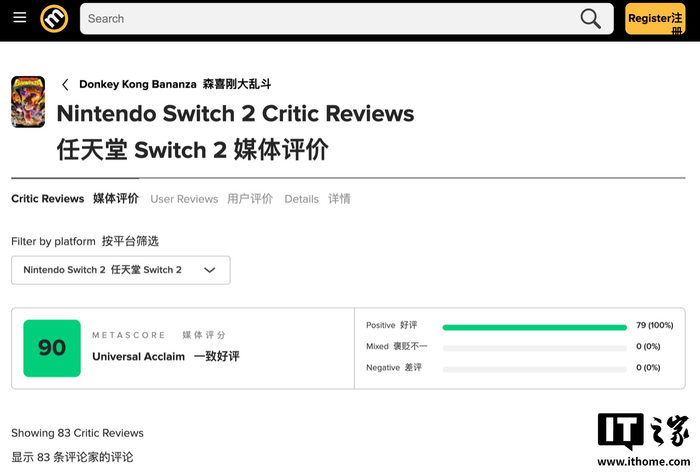Click the platform dropdown chevron arrow
This screenshot has height=475, width=700.
[x=210, y=270]
